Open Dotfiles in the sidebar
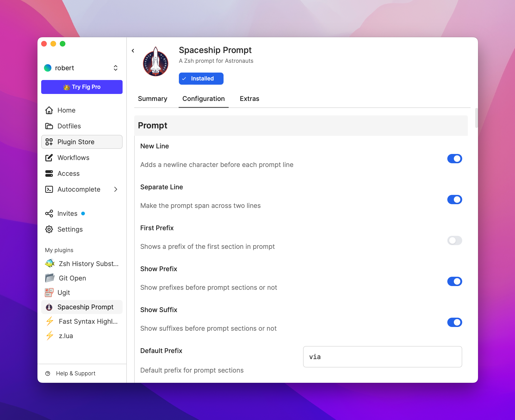The height and width of the screenshot is (420, 515). pyautogui.click(x=82, y=126)
